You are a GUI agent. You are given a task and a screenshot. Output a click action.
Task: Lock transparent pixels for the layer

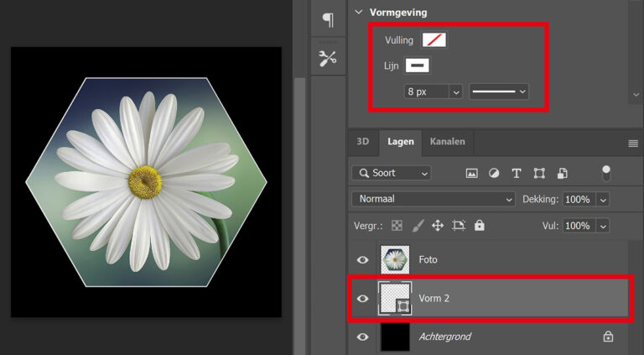(x=397, y=226)
